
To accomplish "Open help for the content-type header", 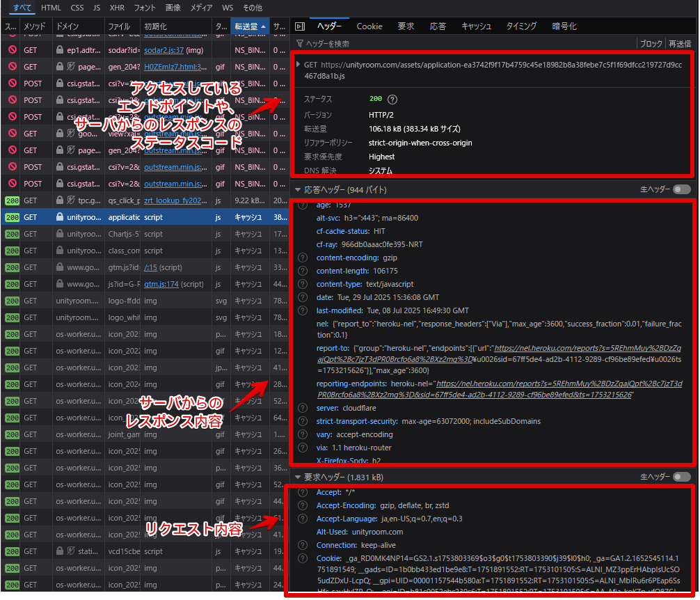I will (x=303, y=284).
